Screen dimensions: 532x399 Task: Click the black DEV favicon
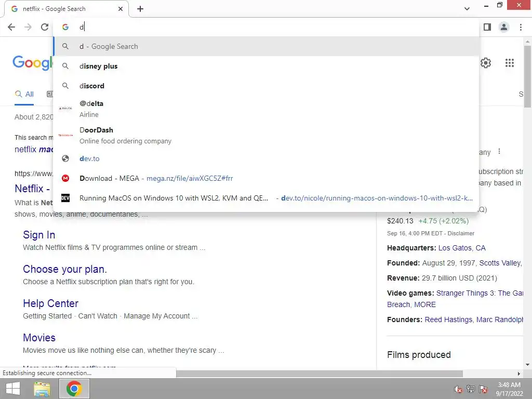coord(65,198)
